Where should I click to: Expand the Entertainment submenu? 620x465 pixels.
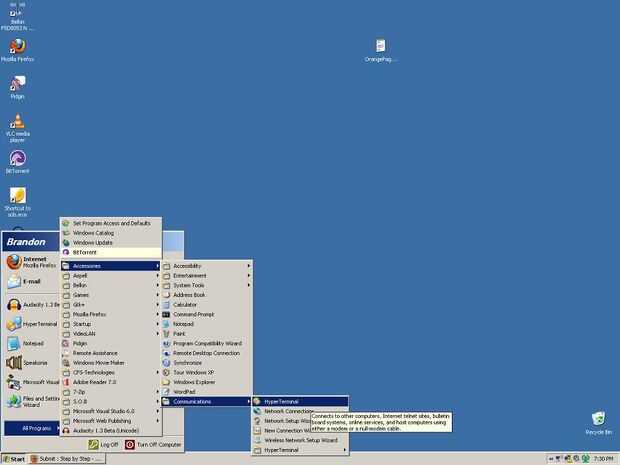[x=207, y=276]
